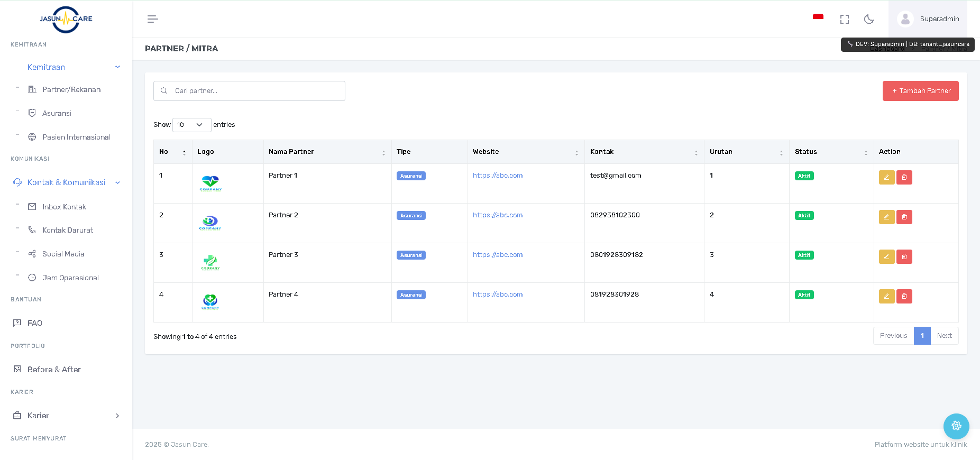Click the hamburger menu toggle icon
980x460 pixels.
(152, 19)
